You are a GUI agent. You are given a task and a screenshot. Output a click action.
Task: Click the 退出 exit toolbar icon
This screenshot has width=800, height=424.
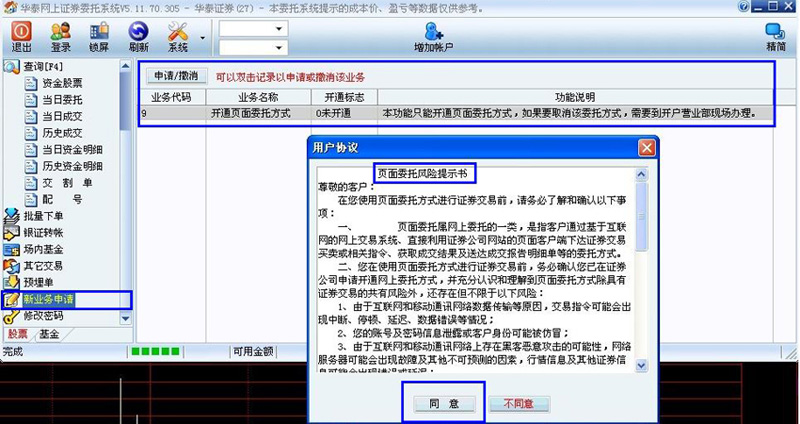pos(21,37)
